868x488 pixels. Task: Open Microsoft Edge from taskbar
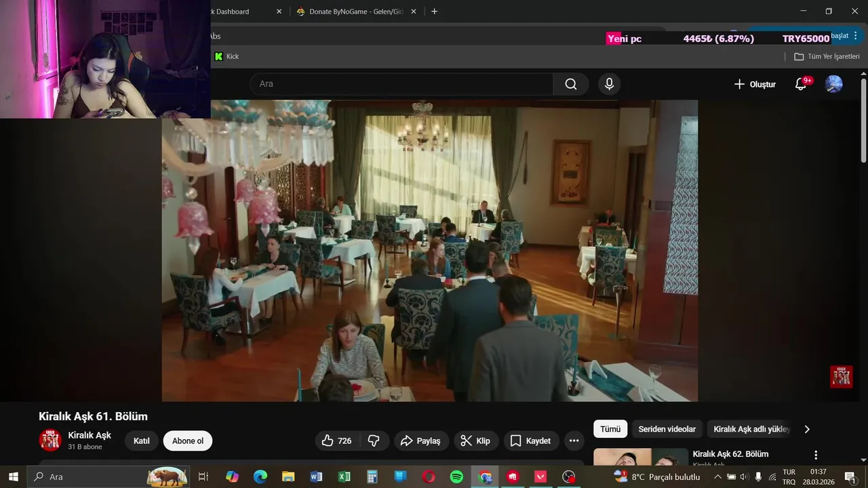(x=260, y=477)
